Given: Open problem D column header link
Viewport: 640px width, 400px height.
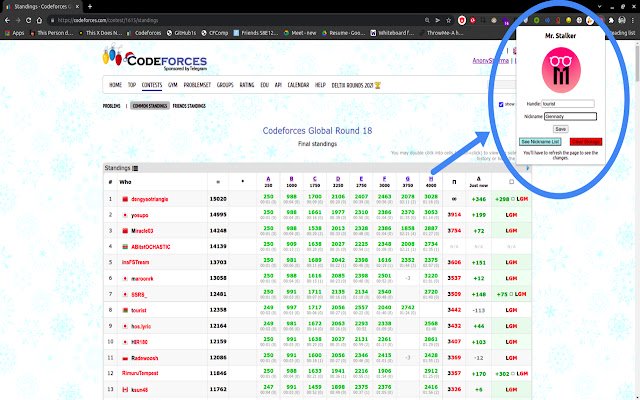Looking at the screenshot, I should [x=338, y=179].
